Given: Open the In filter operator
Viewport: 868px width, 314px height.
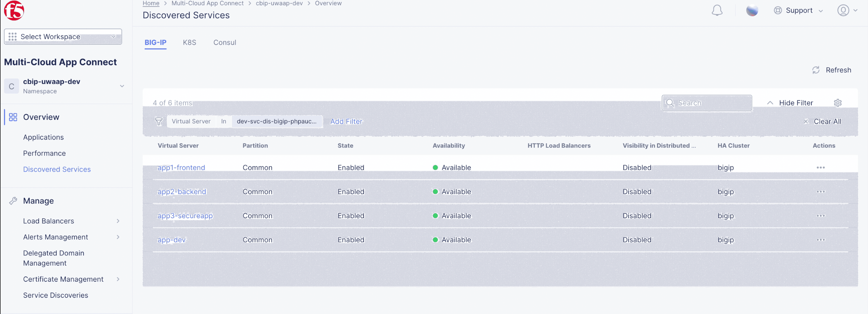Looking at the screenshot, I should click(223, 121).
